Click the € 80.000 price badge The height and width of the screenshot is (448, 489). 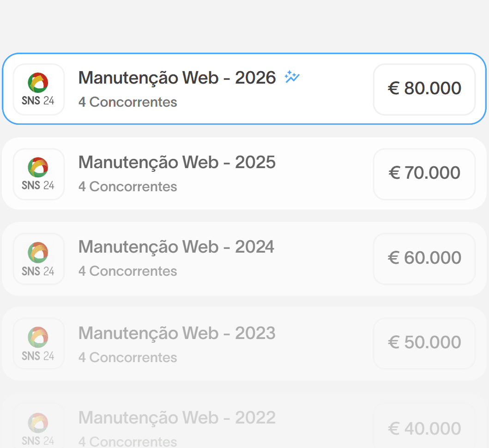pos(424,90)
